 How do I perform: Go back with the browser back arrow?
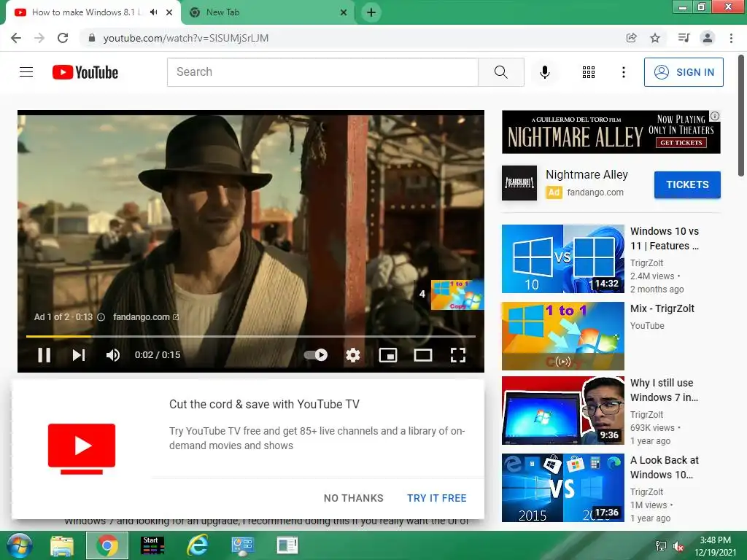pyautogui.click(x=16, y=38)
